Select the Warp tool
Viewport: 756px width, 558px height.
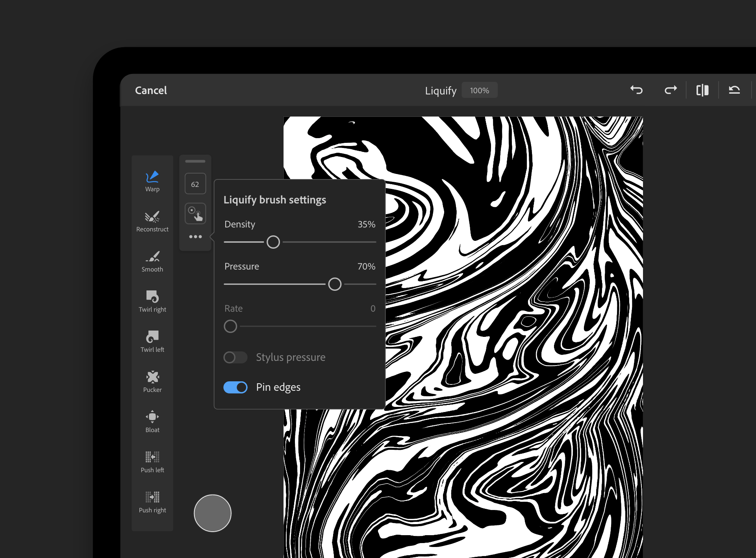tap(152, 181)
